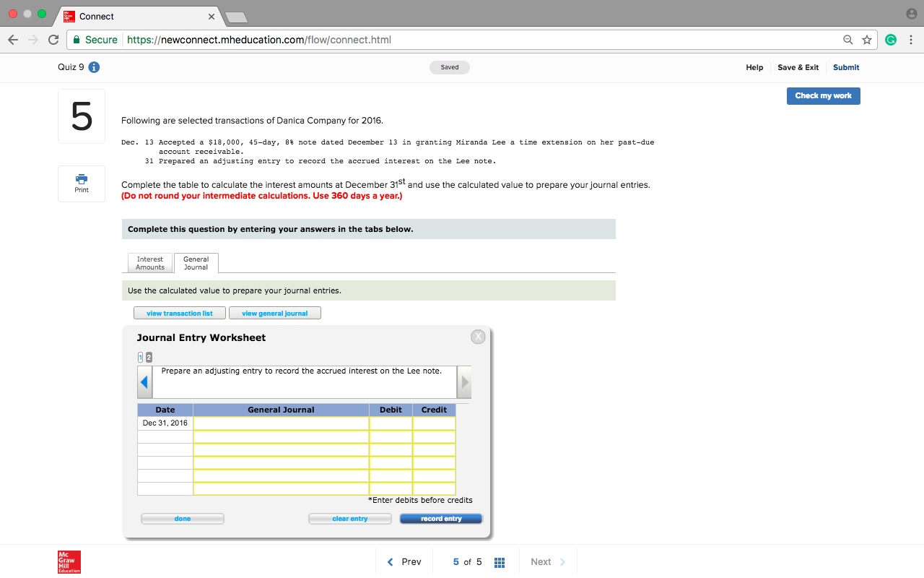Advance to next transaction with right arrow
The height and width of the screenshot is (578, 924).
point(465,381)
